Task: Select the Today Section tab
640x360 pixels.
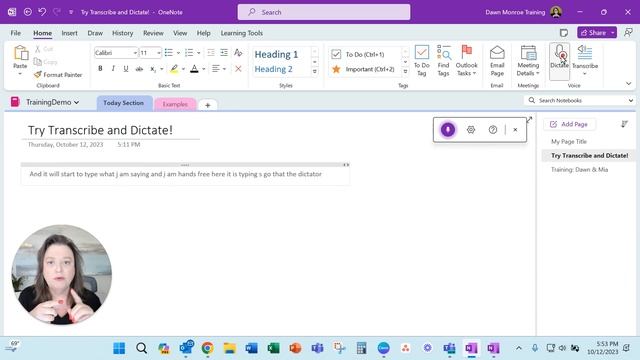Action: 124,103
